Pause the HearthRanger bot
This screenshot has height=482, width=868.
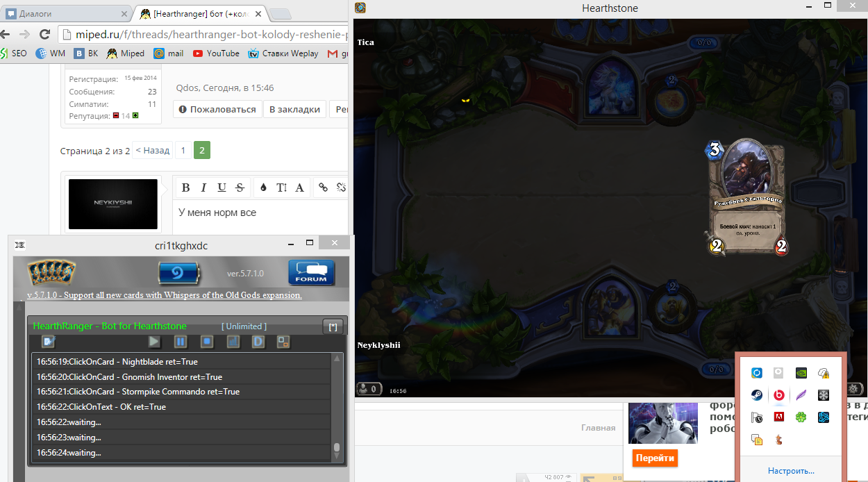(180, 342)
